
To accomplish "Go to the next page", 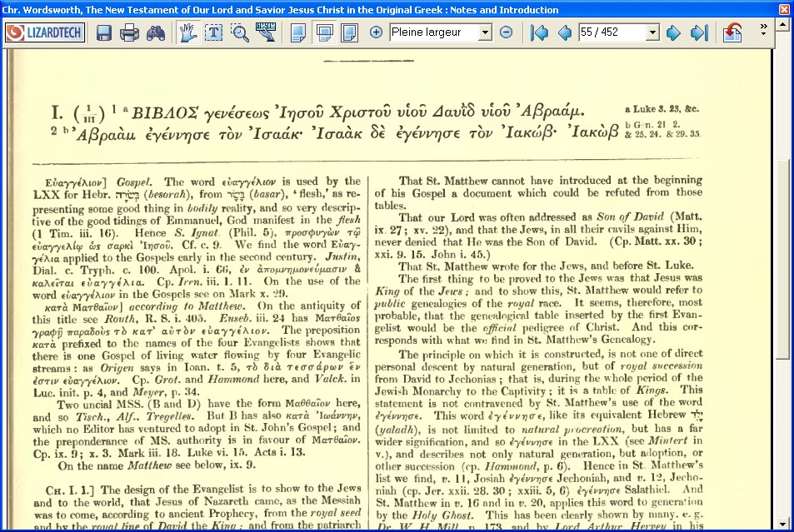I will tap(673, 33).
